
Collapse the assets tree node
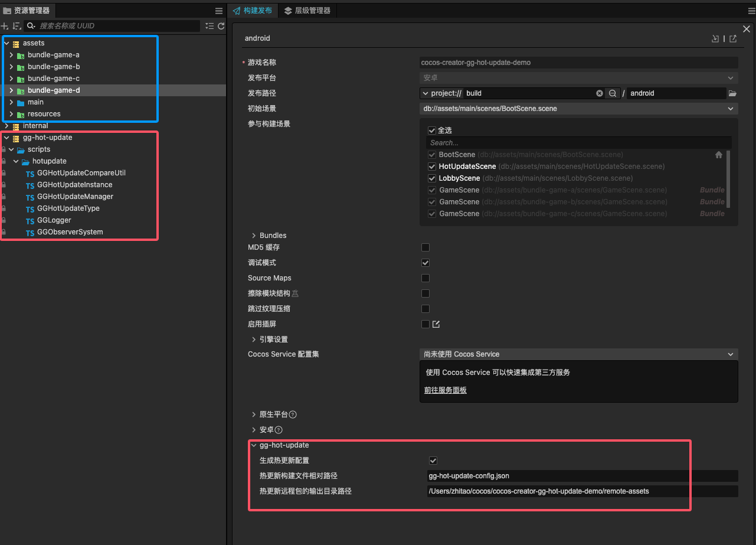(x=6, y=43)
